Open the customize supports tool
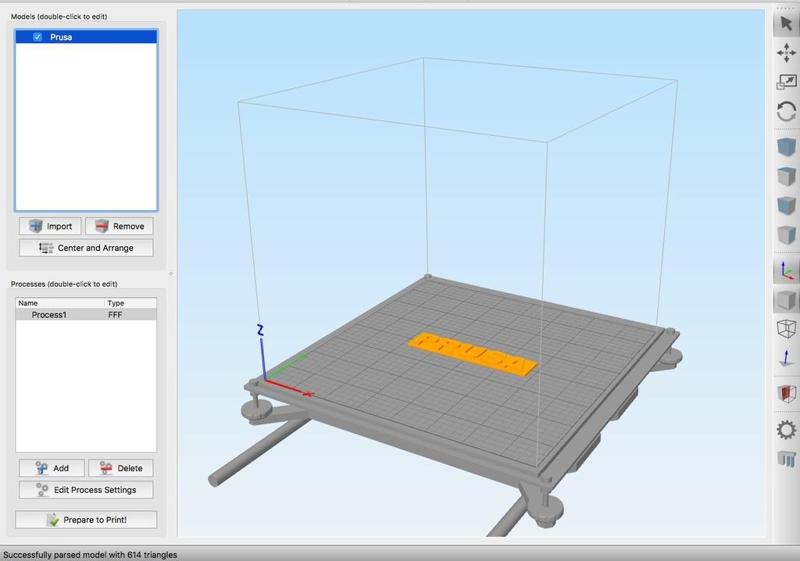The height and width of the screenshot is (561, 800). [x=786, y=459]
